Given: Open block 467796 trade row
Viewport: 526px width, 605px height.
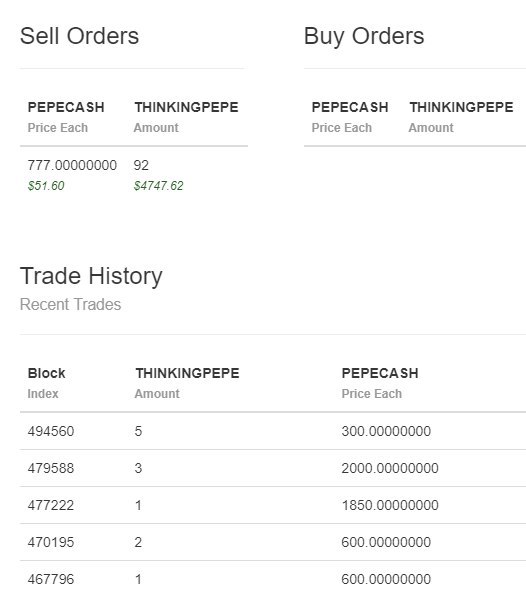Looking at the screenshot, I should tap(273, 579).
